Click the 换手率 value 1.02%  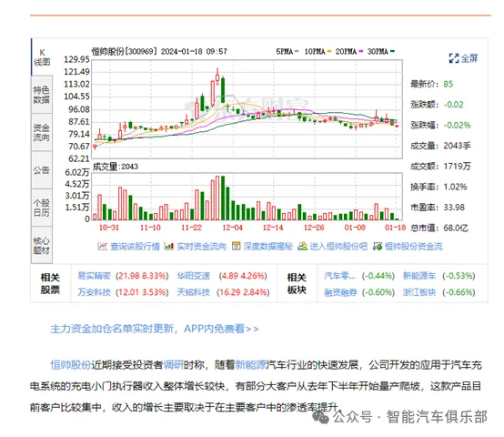click(x=455, y=188)
